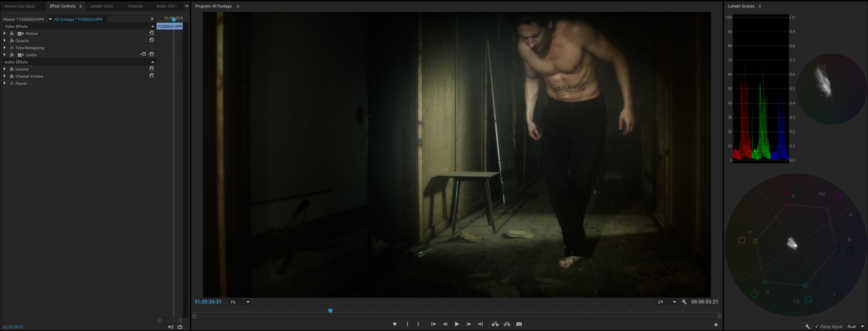Toggle the Looks effect fx switch
This screenshot has height=331, width=868.
point(12,55)
